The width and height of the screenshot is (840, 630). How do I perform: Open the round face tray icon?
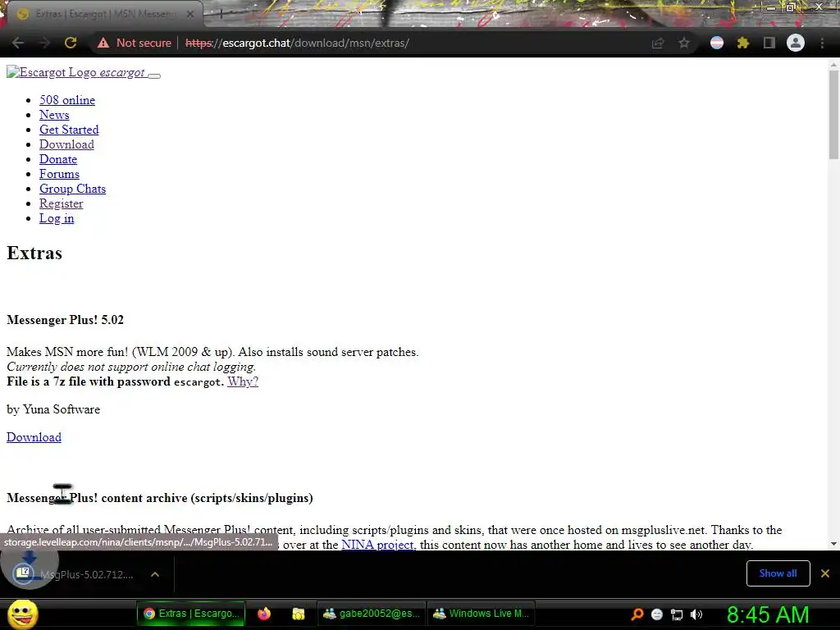[x=657, y=614]
